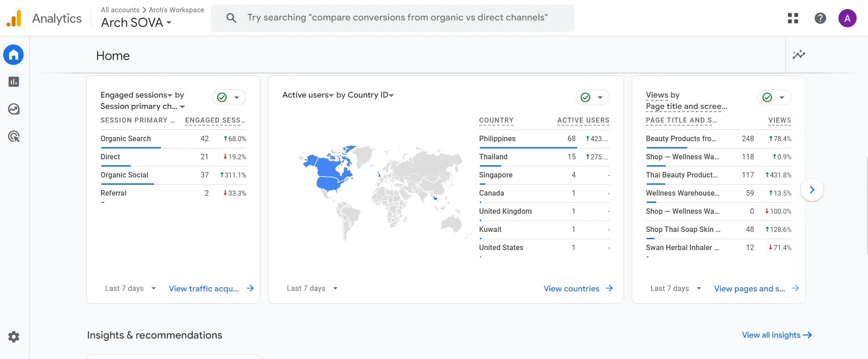This screenshot has width=868, height=359.
Task: Click the purple account avatar
Action: coord(847,18)
